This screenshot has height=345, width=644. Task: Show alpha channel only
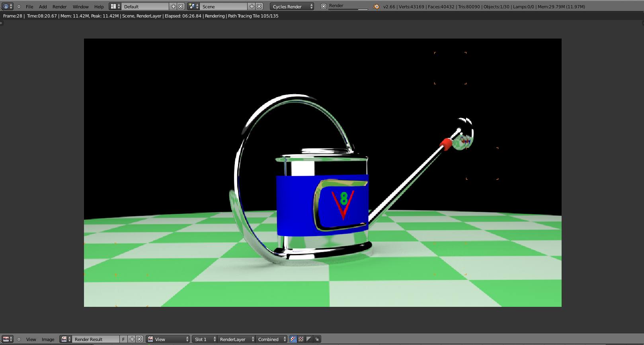(x=309, y=339)
